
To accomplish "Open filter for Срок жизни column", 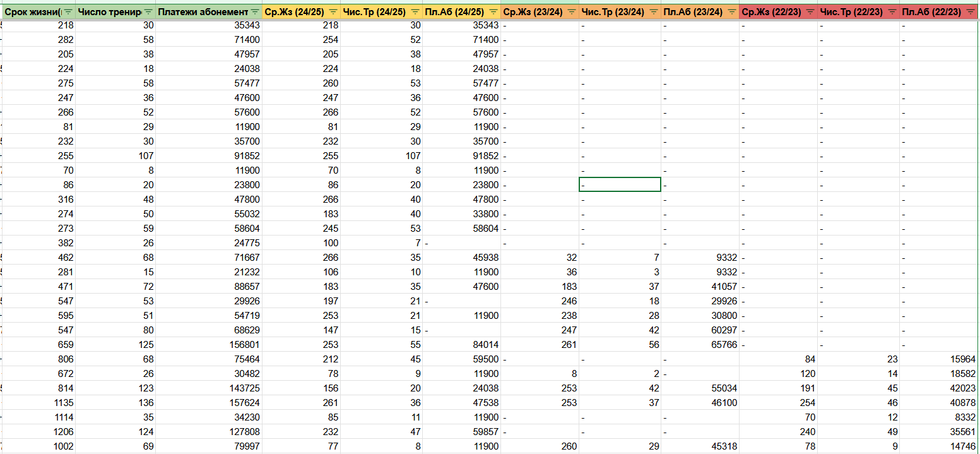I will [68, 12].
